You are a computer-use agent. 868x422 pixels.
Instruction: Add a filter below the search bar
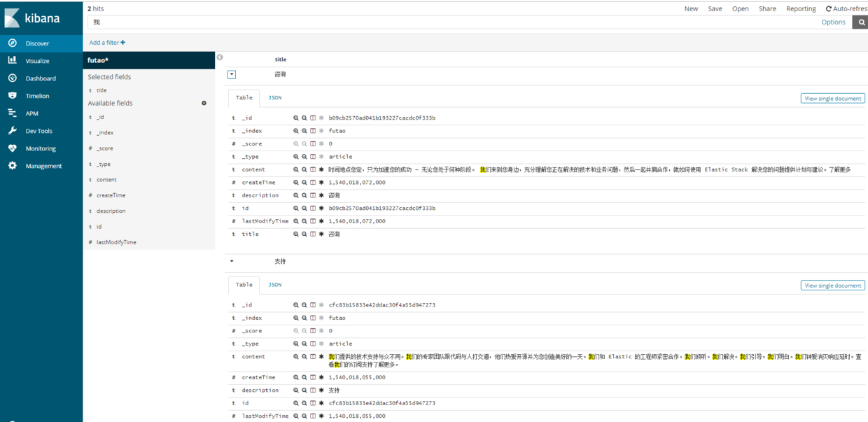[x=107, y=43]
